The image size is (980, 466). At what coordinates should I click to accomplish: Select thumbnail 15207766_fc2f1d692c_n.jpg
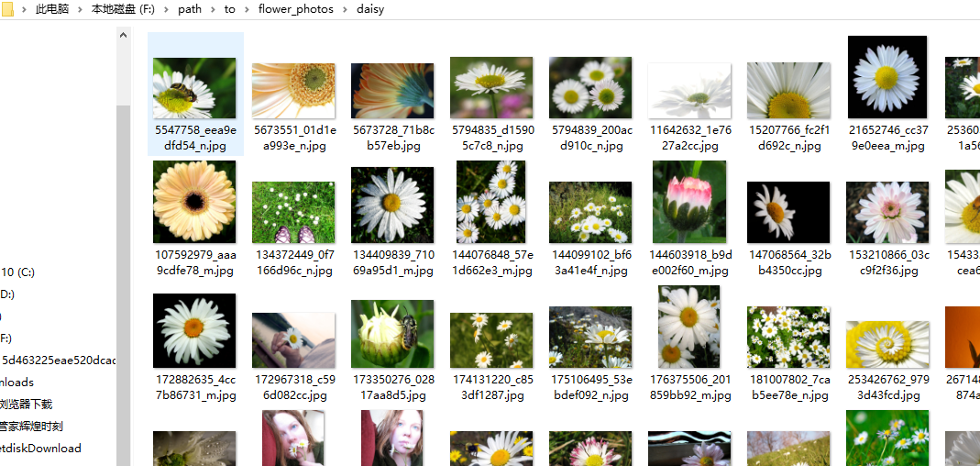pyautogui.click(x=788, y=92)
